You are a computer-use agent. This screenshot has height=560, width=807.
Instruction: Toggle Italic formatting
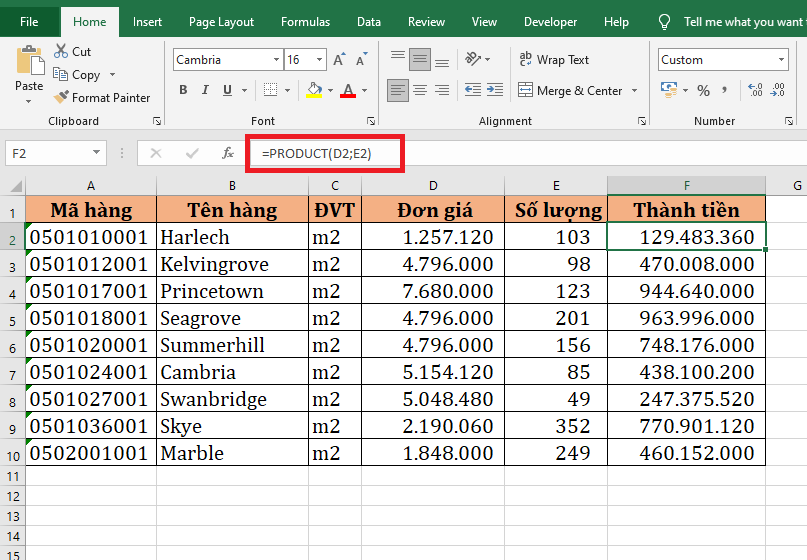pyautogui.click(x=208, y=91)
